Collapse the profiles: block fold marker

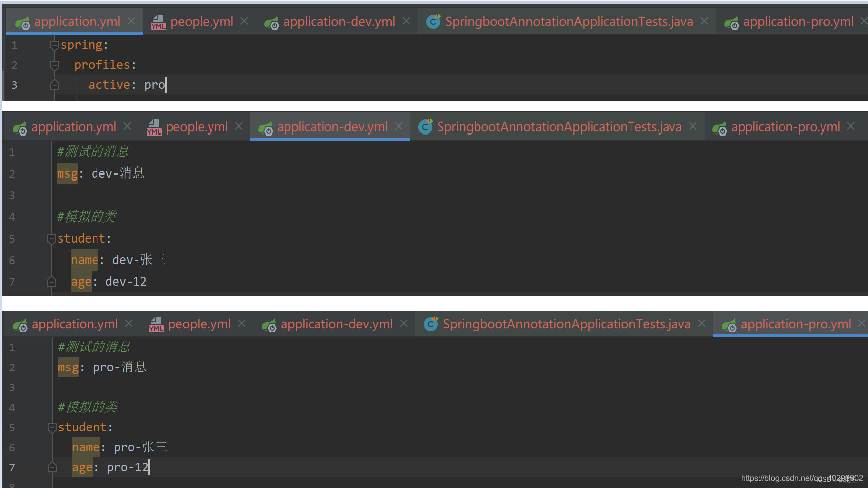[x=55, y=65]
